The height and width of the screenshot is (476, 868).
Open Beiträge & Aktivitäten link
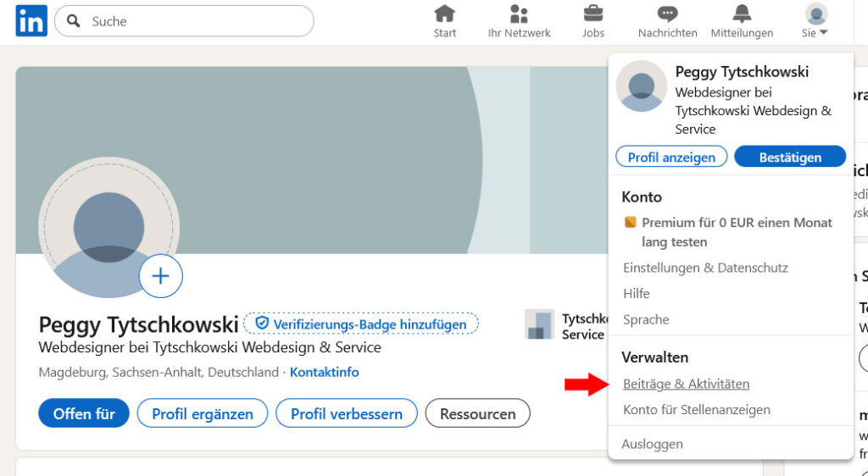pos(686,384)
